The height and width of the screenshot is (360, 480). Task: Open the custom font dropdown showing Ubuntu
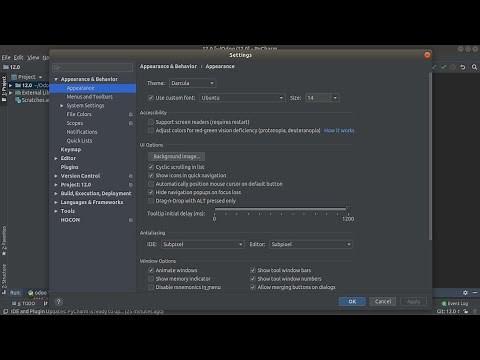242,98
